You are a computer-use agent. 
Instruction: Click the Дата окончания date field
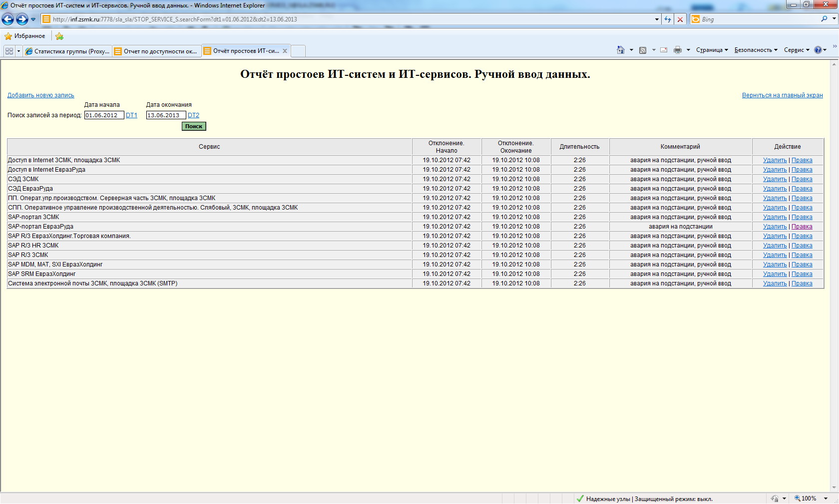[166, 115]
